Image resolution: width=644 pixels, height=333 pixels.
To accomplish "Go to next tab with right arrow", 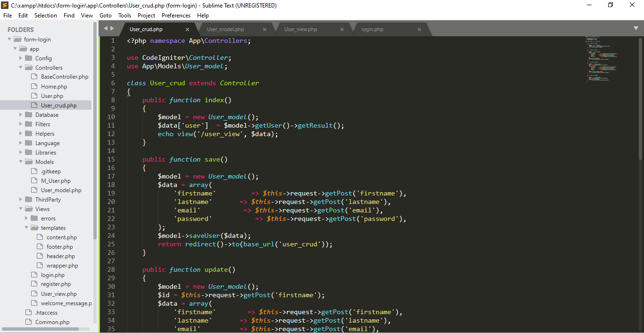I will (112, 29).
